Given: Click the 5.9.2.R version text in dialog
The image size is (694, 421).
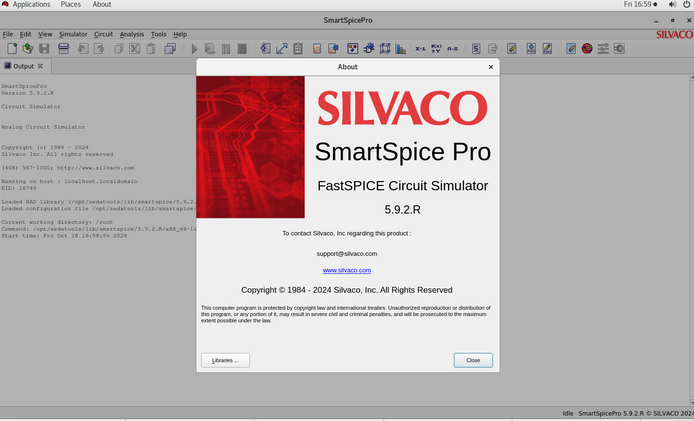Looking at the screenshot, I should coord(402,209).
